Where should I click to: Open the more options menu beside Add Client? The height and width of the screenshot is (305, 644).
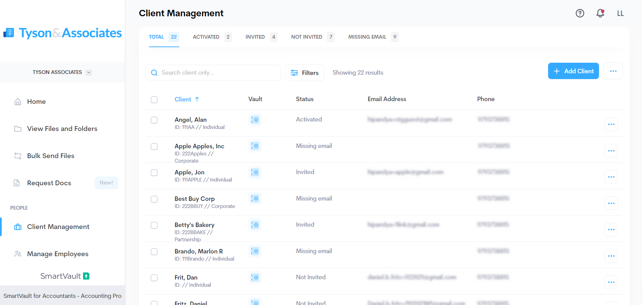613,71
